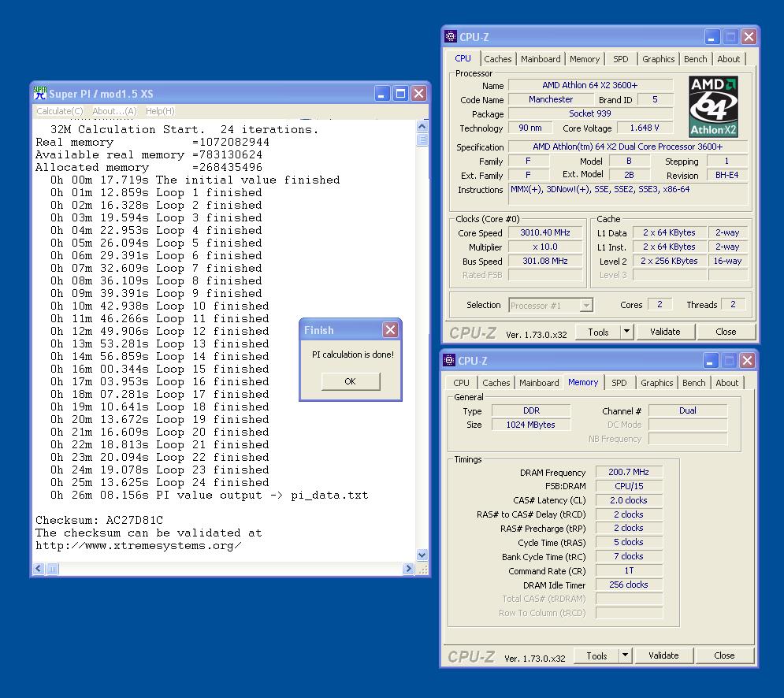Click the Bus Speed value 301.08 MHz
The width and height of the screenshot is (784, 698).
click(545, 261)
